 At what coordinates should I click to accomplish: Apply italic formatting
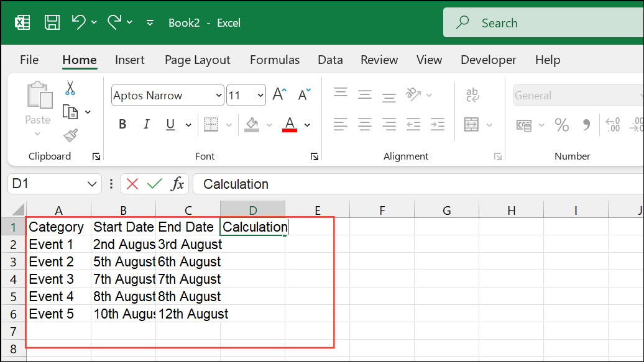point(145,124)
